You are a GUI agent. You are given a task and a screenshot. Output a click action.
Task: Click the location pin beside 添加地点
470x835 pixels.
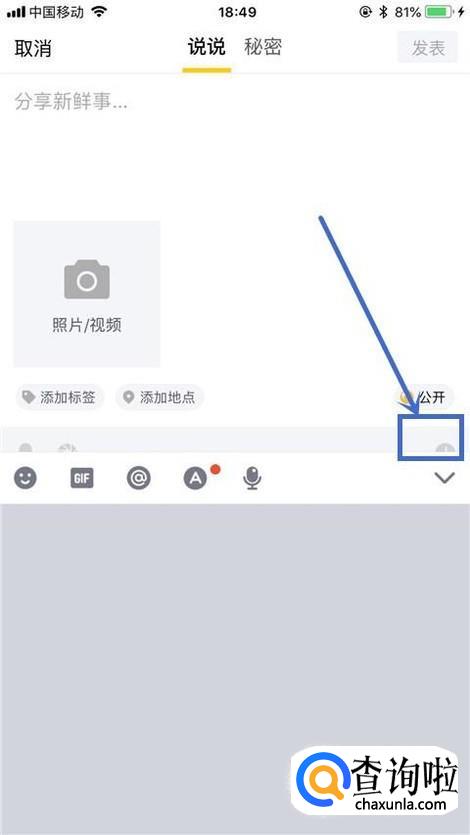click(128, 397)
